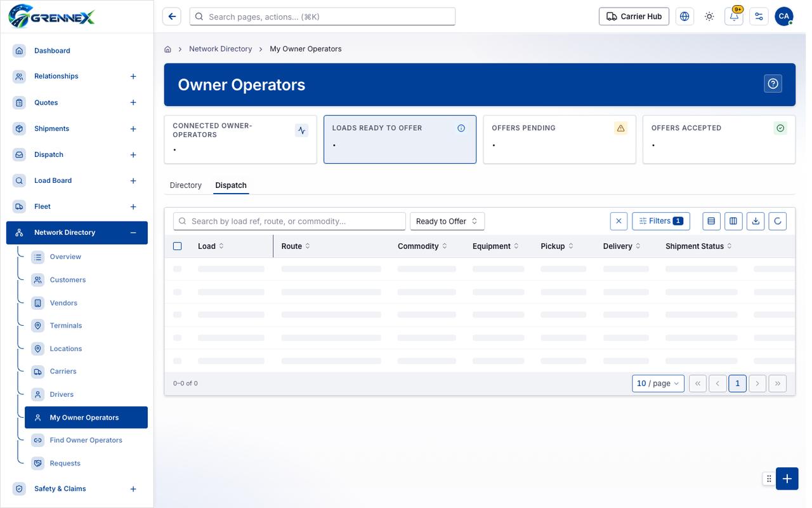This screenshot has width=812, height=508.
Task: Clear filters with the X button
Action: [619, 221]
